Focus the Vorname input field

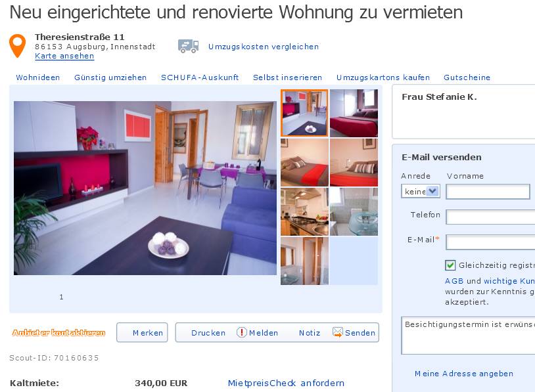(x=488, y=192)
